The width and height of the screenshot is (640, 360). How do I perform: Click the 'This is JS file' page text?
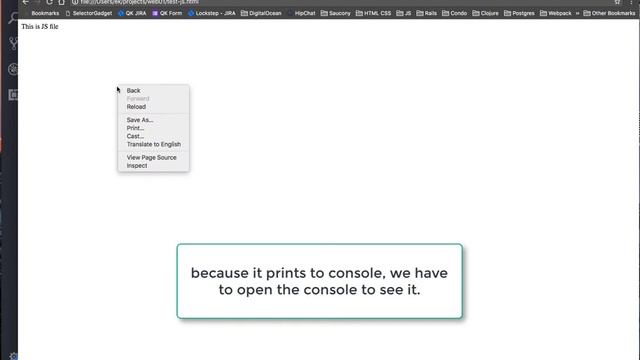coord(40,27)
